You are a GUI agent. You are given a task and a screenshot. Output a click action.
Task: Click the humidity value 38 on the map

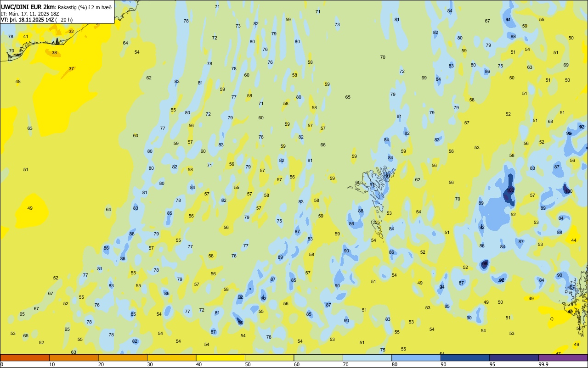point(54,53)
